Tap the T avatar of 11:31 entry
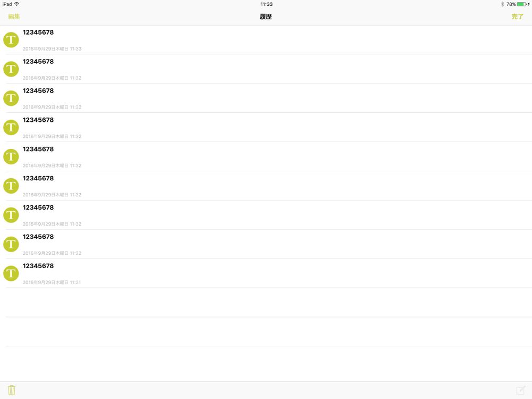 point(11,273)
